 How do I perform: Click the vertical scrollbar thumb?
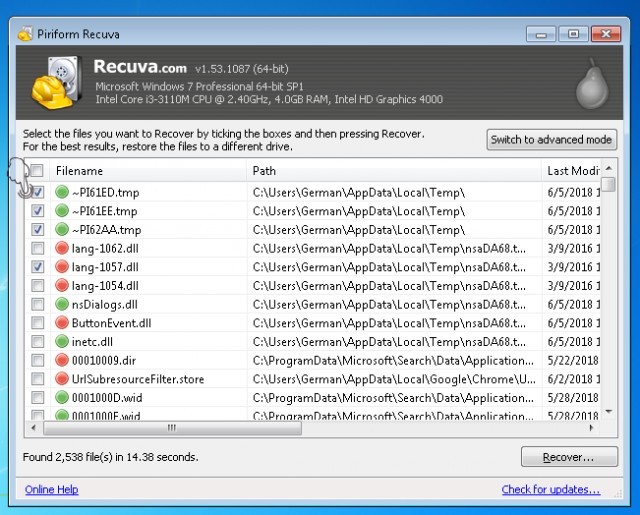609,184
